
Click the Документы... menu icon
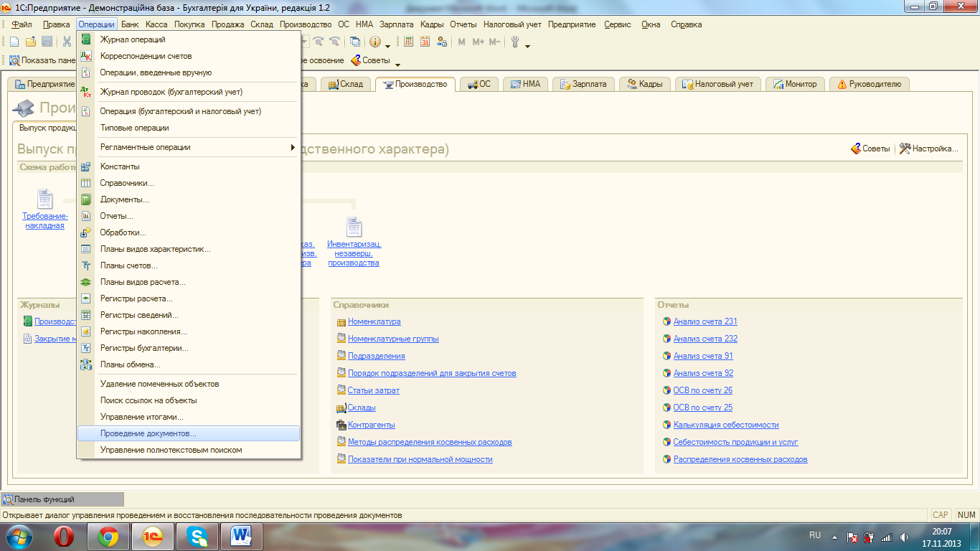[x=86, y=199]
